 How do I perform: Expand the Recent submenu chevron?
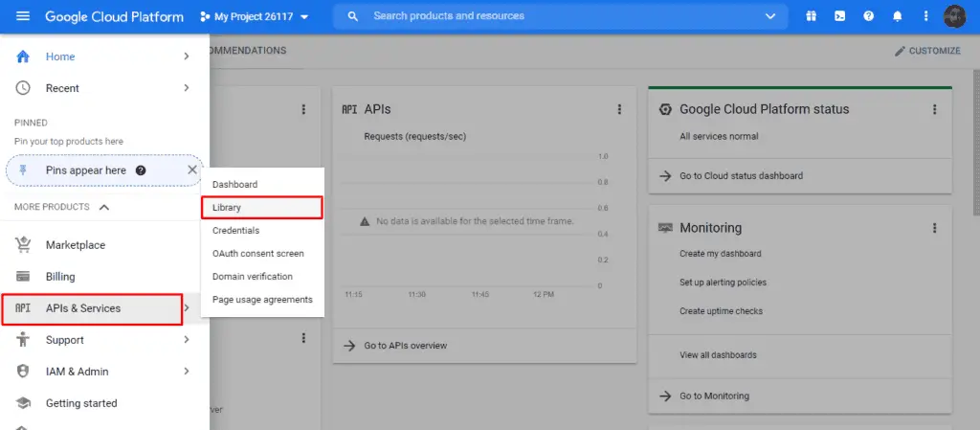[187, 88]
